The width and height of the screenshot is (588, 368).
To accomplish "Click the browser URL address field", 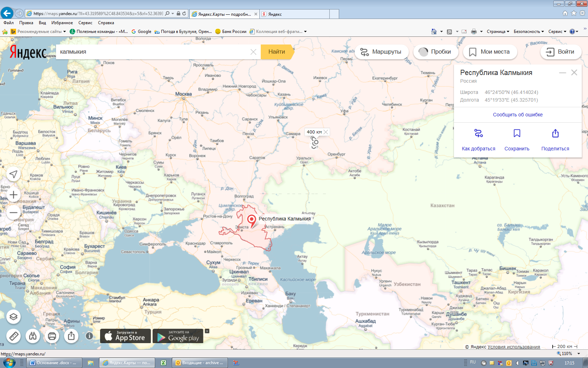I will [98, 14].
